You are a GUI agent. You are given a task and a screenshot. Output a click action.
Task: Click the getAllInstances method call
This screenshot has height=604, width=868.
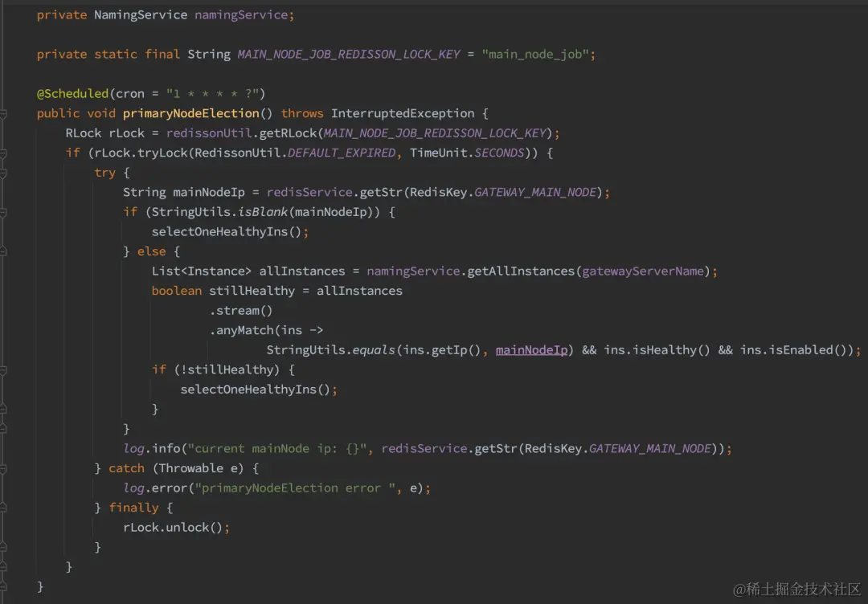pyautogui.click(x=522, y=271)
